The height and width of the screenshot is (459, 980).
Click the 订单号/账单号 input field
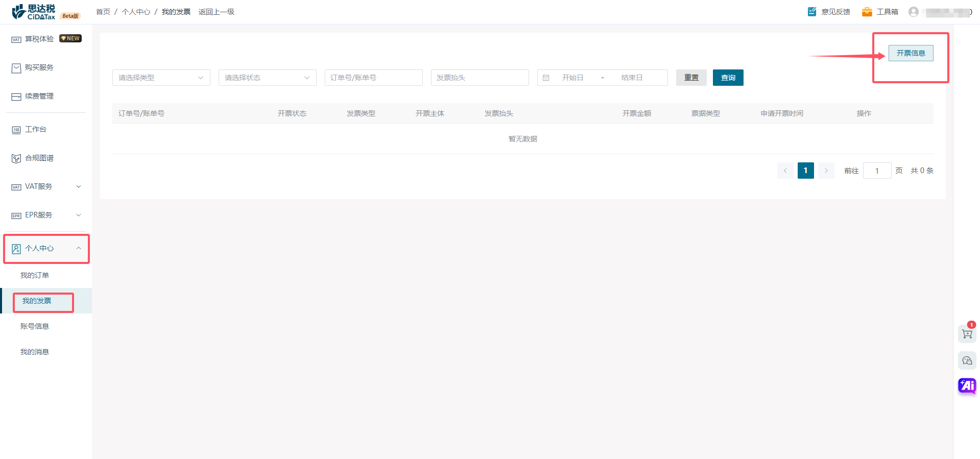pos(373,78)
